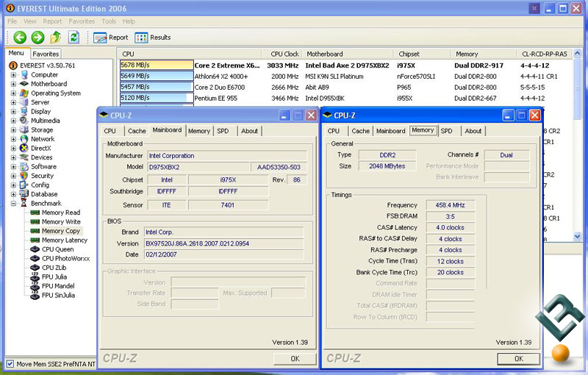The image size is (588, 375).
Task: Open the Tools menu
Action: pyautogui.click(x=109, y=21)
